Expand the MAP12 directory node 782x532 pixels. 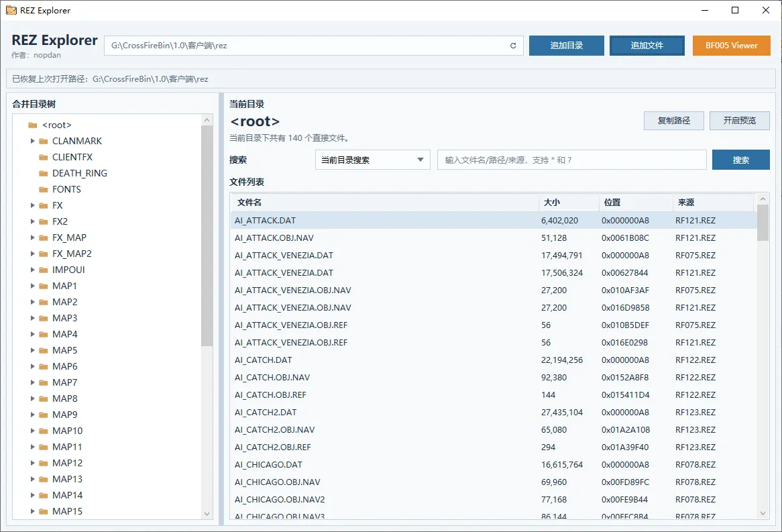(x=32, y=463)
